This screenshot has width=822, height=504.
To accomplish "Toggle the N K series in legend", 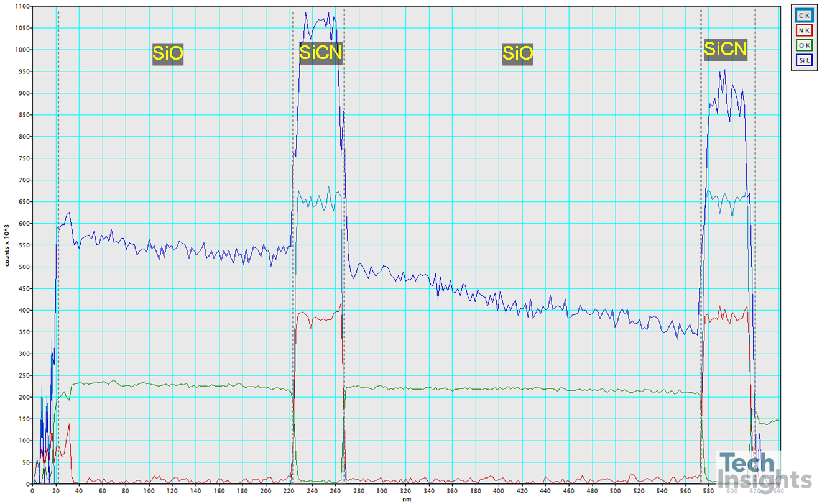I will pos(803,31).
